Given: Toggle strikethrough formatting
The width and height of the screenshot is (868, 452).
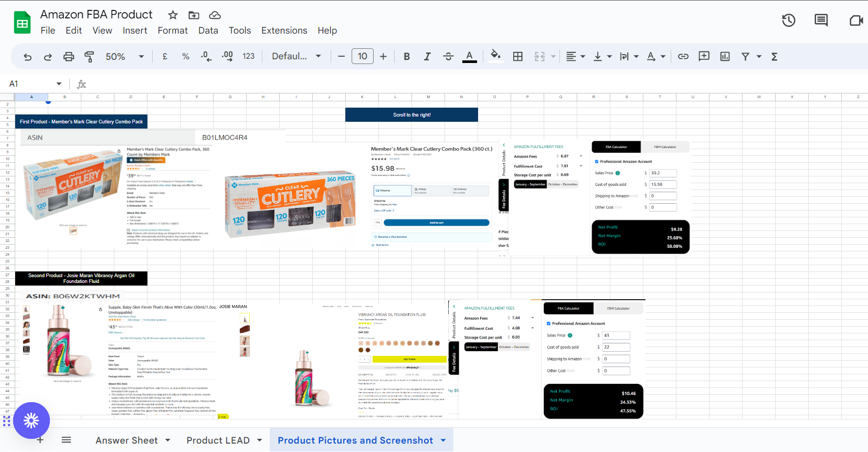Looking at the screenshot, I should click(x=448, y=56).
